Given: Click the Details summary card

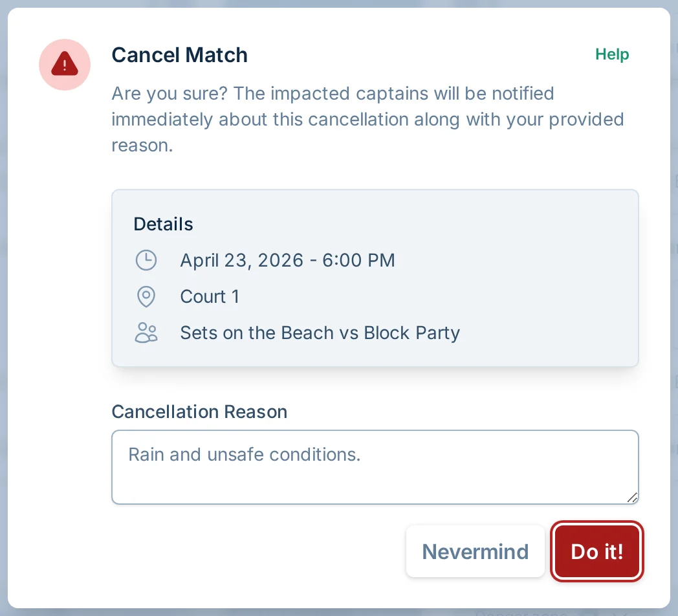Looking at the screenshot, I should tap(375, 278).
